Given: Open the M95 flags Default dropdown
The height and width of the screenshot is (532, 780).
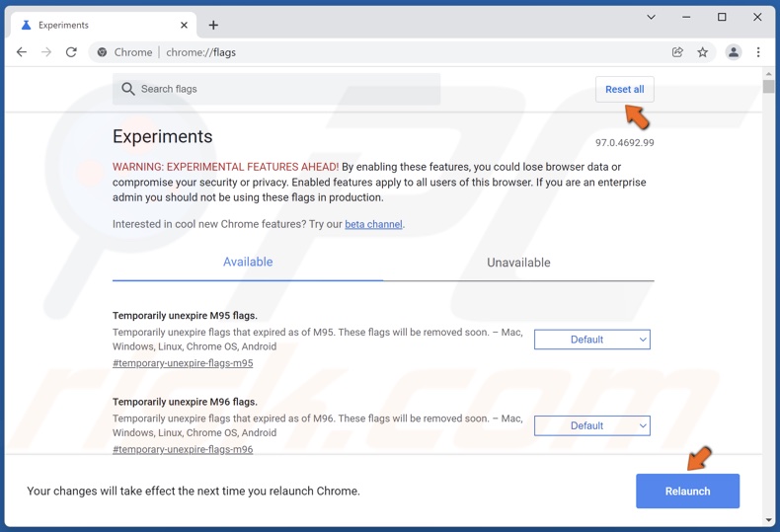Looking at the screenshot, I should 592,340.
